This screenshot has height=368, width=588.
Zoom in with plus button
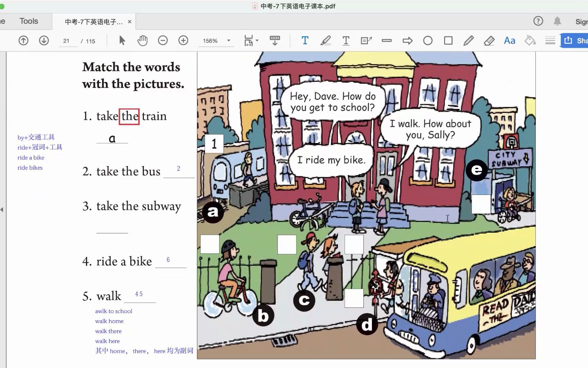point(183,41)
